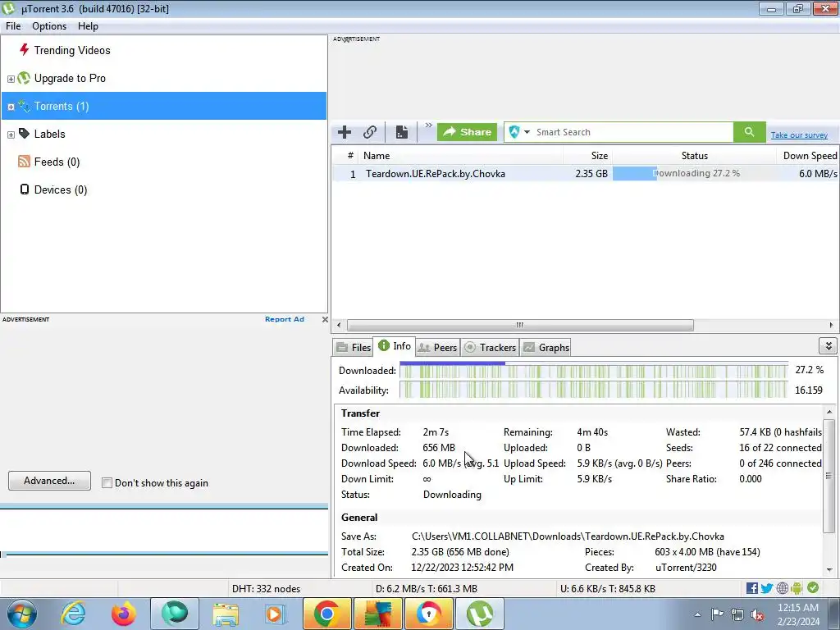Open Google Chrome from the taskbar
Image resolution: width=840 pixels, height=630 pixels.
tap(326, 614)
